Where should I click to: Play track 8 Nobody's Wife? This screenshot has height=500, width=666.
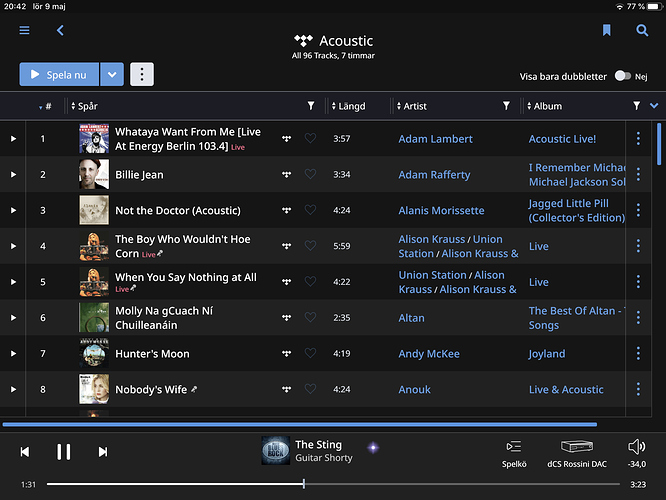13,390
